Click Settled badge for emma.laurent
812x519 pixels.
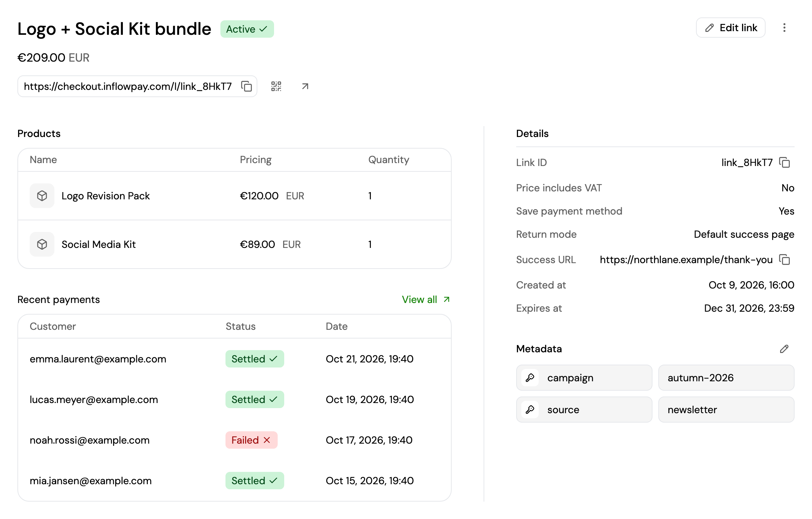[254, 359]
